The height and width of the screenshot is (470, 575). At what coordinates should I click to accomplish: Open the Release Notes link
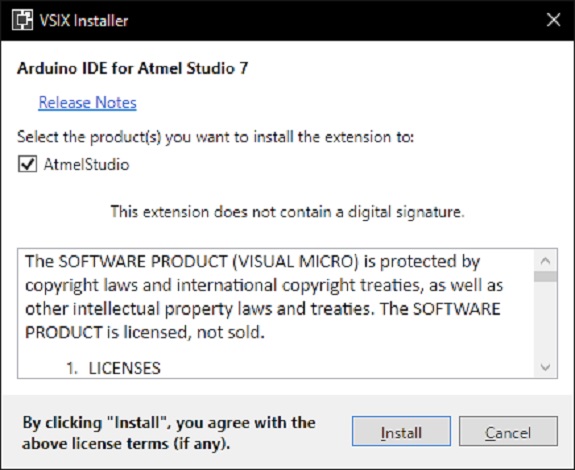87,102
